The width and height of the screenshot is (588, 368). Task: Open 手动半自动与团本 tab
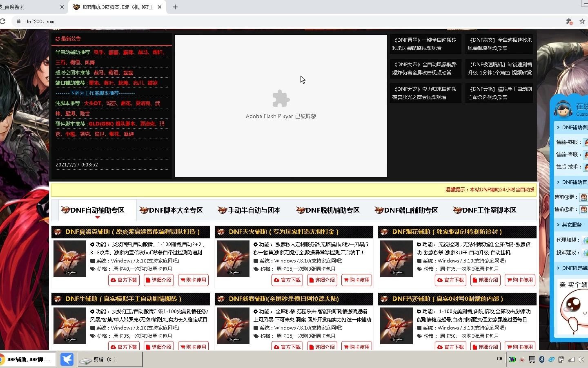(249, 210)
